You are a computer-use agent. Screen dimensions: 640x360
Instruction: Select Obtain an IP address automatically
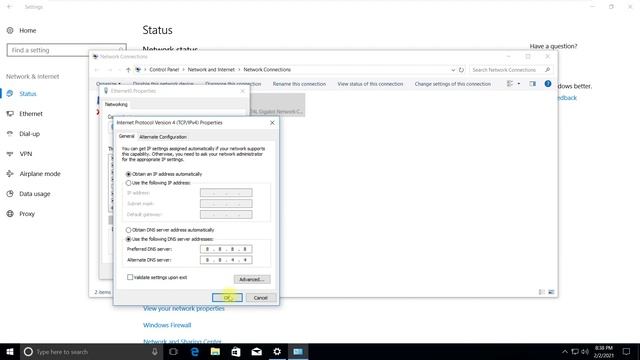[129, 174]
